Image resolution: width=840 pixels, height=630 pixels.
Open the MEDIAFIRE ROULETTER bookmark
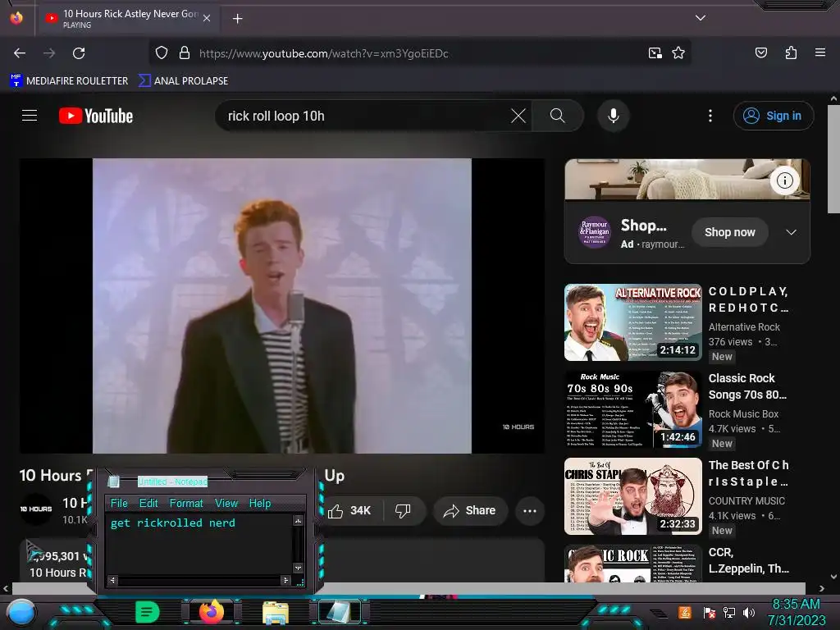[x=69, y=81]
